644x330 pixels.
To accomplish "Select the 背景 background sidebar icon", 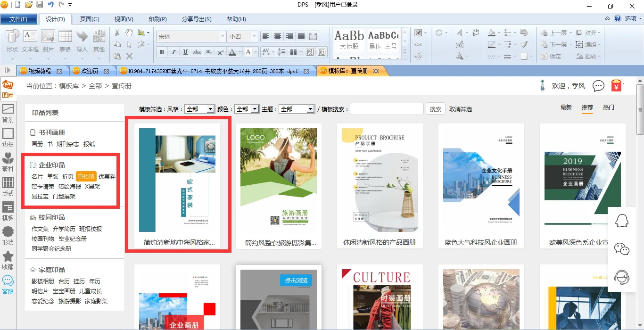I will pos(8,114).
